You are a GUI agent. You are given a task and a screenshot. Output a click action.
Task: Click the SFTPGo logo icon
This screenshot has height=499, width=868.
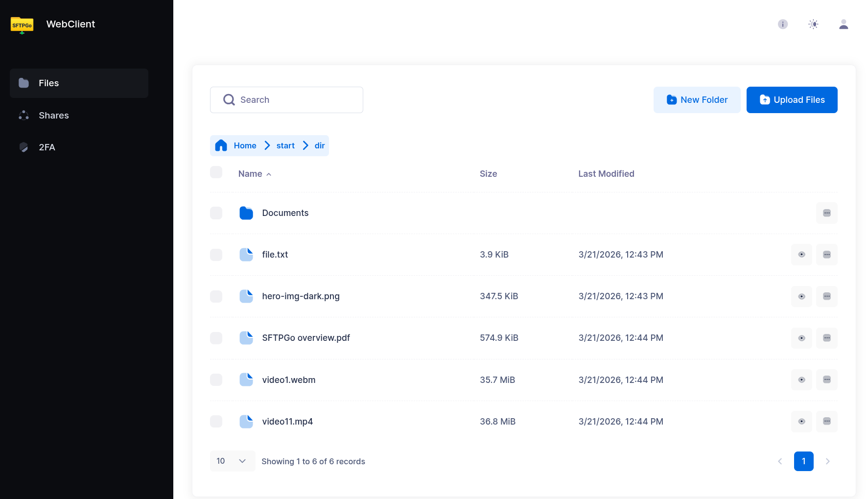click(x=22, y=25)
